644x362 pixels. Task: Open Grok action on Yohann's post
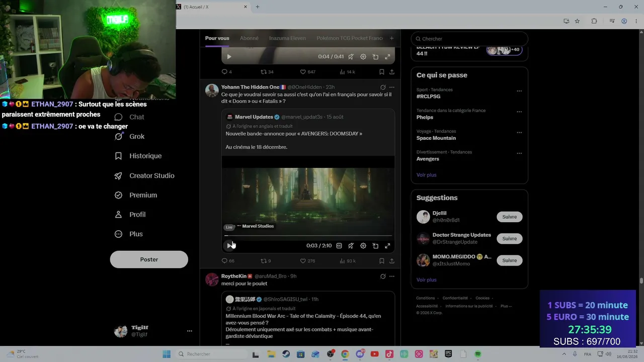pyautogui.click(x=383, y=87)
